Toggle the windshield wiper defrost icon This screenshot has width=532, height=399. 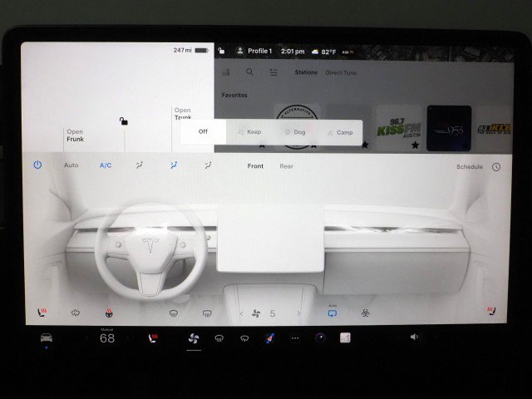click(76, 313)
